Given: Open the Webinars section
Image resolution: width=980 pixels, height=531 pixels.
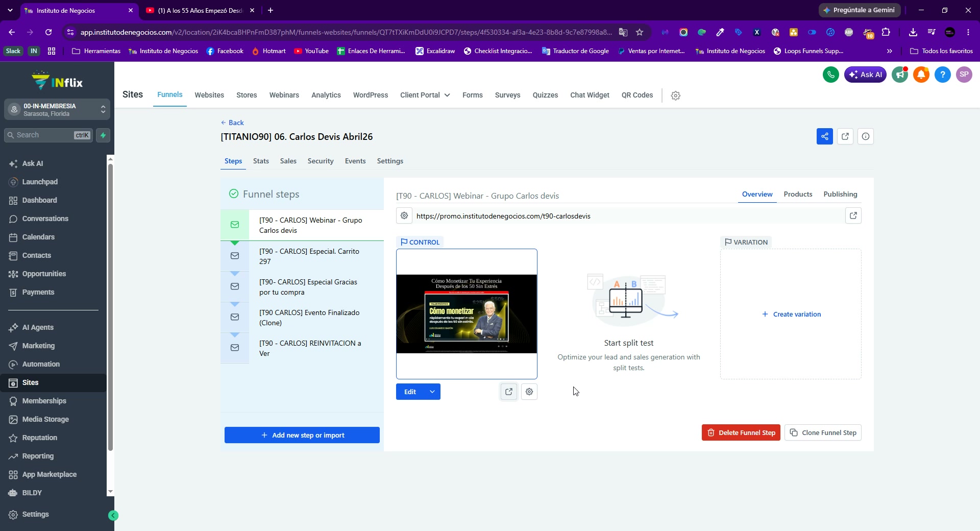Looking at the screenshot, I should (284, 95).
